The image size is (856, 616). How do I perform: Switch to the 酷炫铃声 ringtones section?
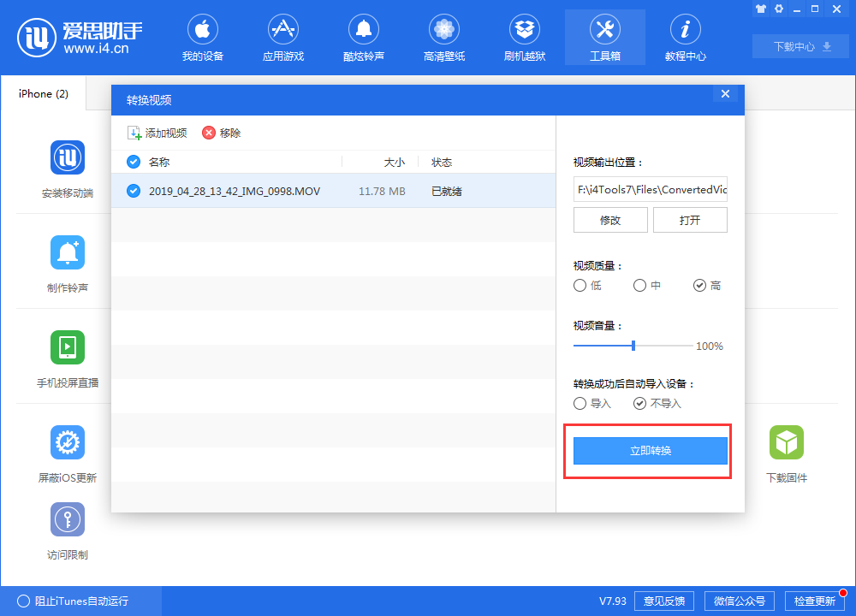coord(363,38)
